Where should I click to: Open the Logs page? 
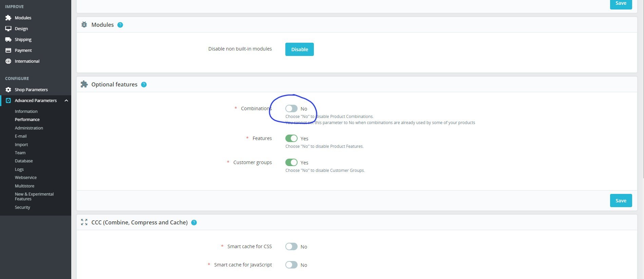pyautogui.click(x=19, y=169)
